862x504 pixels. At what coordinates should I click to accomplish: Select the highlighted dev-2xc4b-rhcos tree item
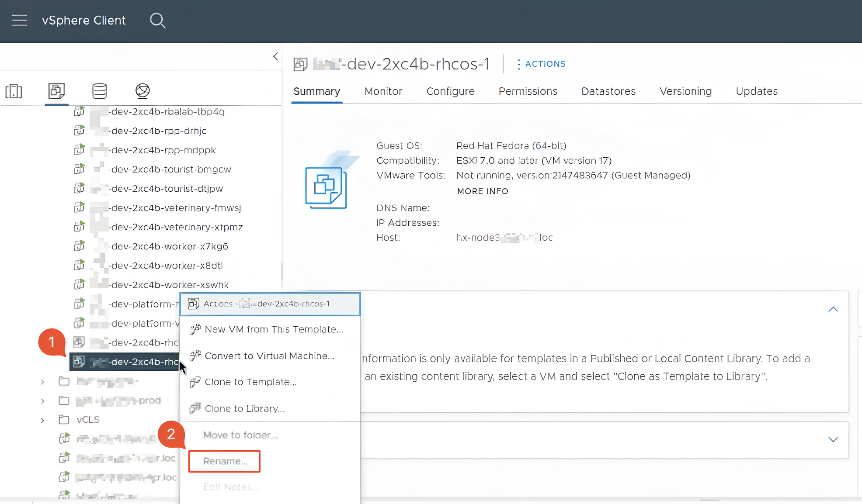point(125,362)
